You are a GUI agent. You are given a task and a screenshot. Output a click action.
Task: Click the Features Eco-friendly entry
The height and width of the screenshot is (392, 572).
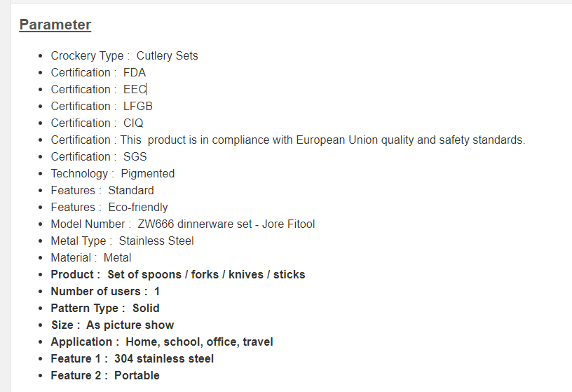tap(109, 207)
